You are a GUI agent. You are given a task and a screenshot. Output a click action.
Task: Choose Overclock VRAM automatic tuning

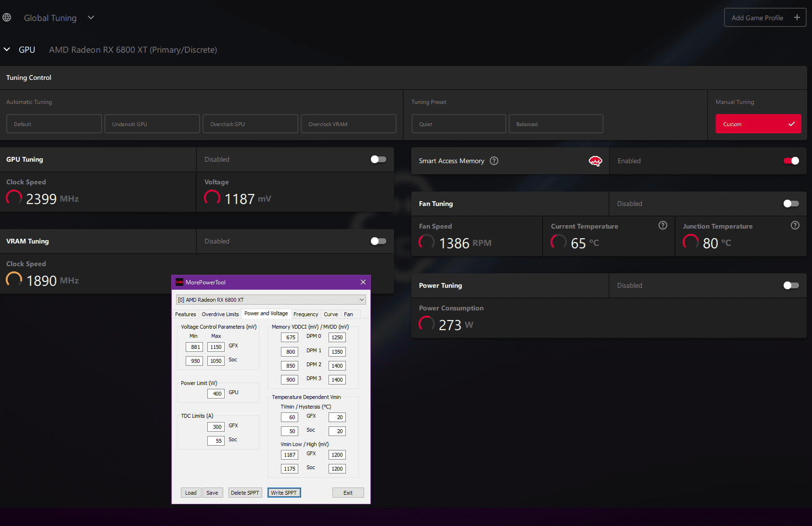pos(348,124)
